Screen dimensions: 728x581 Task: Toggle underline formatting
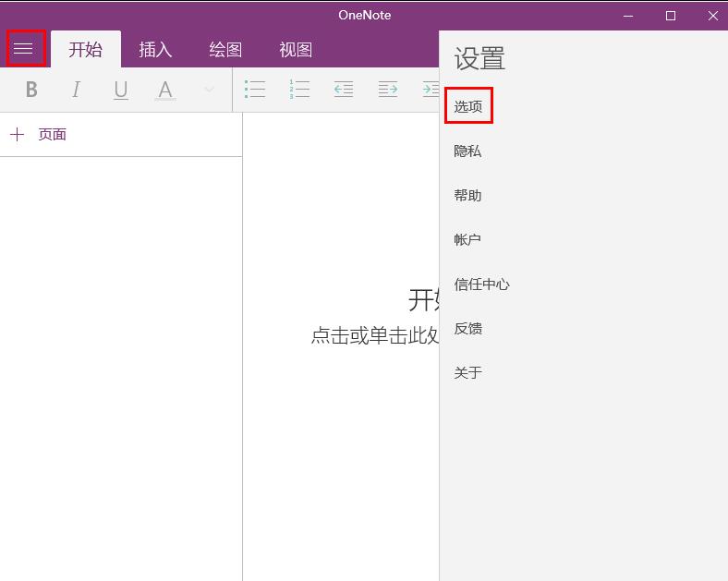[x=121, y=90]
